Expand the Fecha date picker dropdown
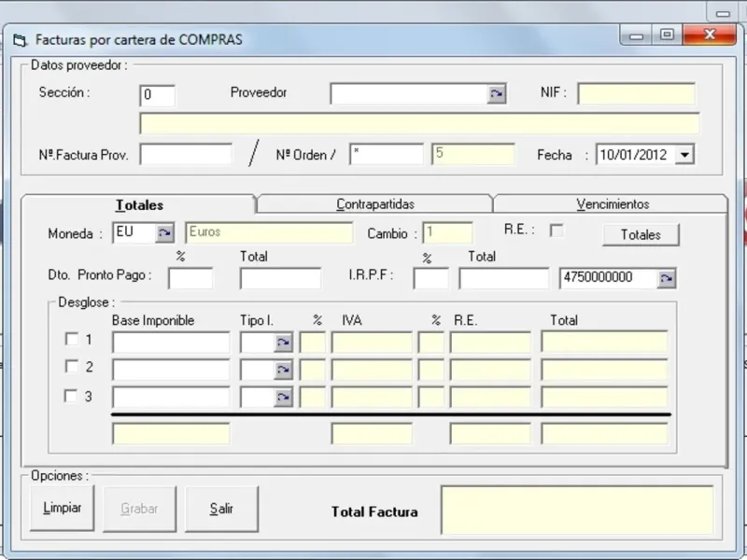This screenshot has height=560, width=747. tap(684, 155)
